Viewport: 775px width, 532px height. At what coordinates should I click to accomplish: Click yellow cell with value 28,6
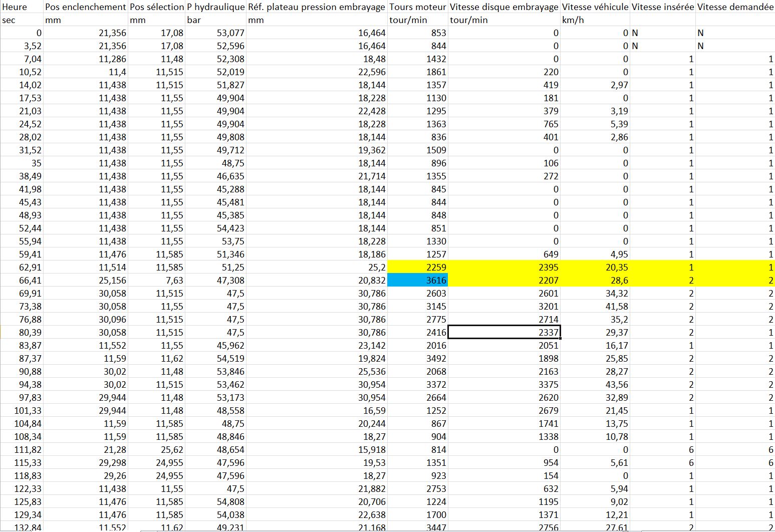[x=595, y=280]
